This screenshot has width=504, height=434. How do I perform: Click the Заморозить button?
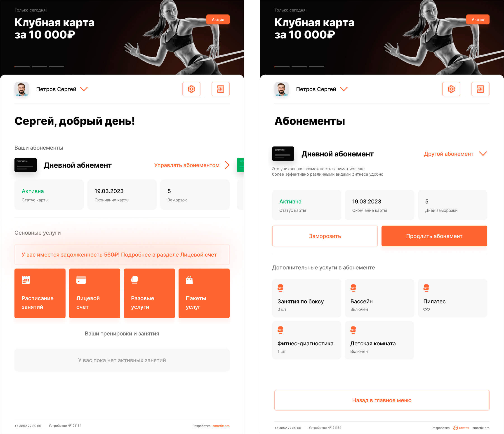coord(325,236)
